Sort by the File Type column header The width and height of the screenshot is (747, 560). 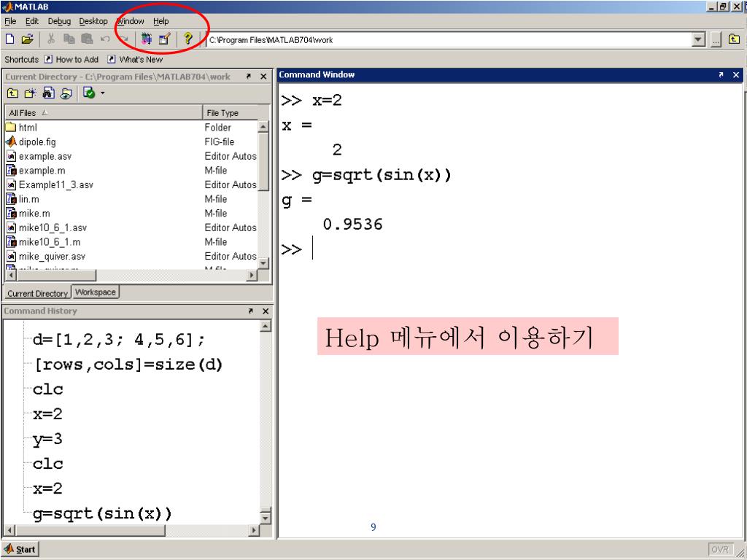point(231,113)
